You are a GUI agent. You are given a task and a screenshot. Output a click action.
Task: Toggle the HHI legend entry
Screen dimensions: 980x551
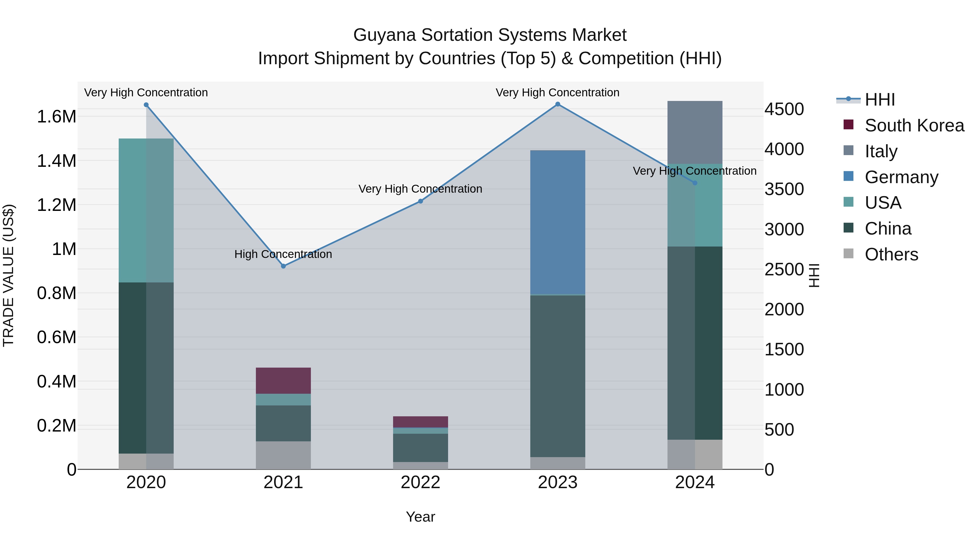(x=865, y=100)
